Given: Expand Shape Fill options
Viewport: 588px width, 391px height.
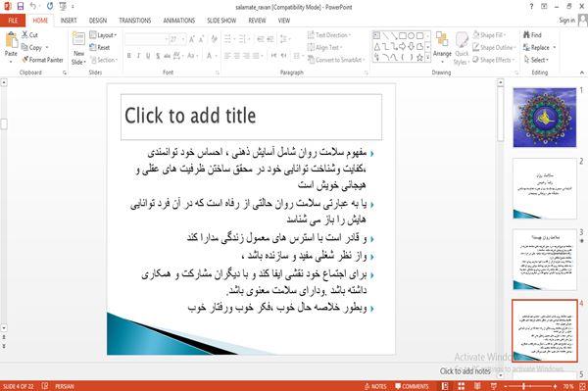Looking at the screenshot, I should pos(489,35).
